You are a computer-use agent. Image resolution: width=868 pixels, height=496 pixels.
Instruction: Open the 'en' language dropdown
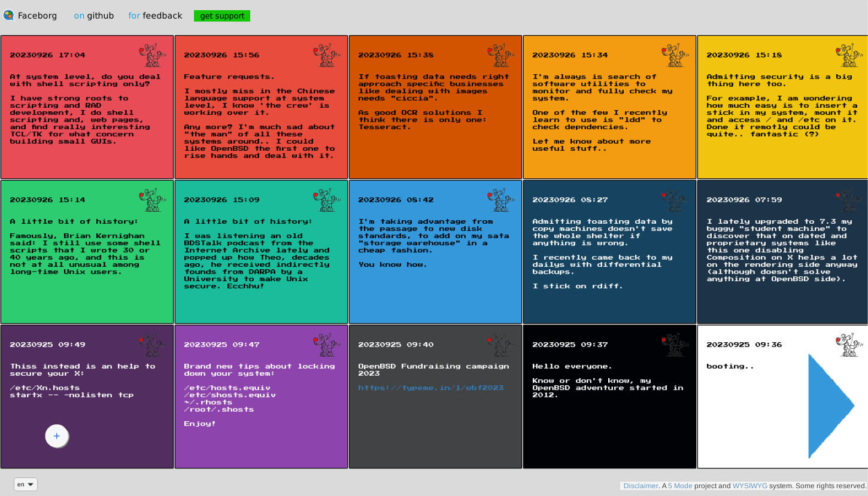coord(26,484)
